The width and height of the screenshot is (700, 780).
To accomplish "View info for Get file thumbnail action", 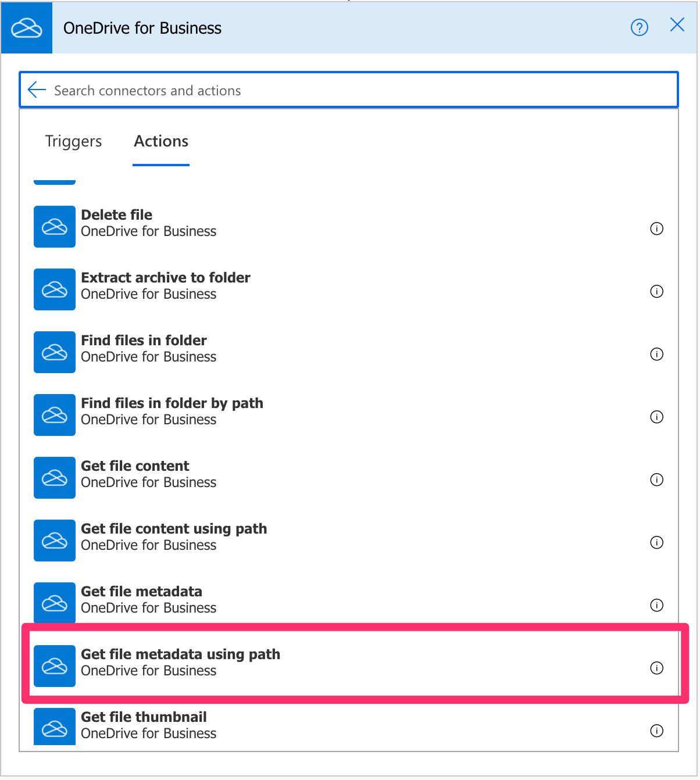I will (656, 731).
